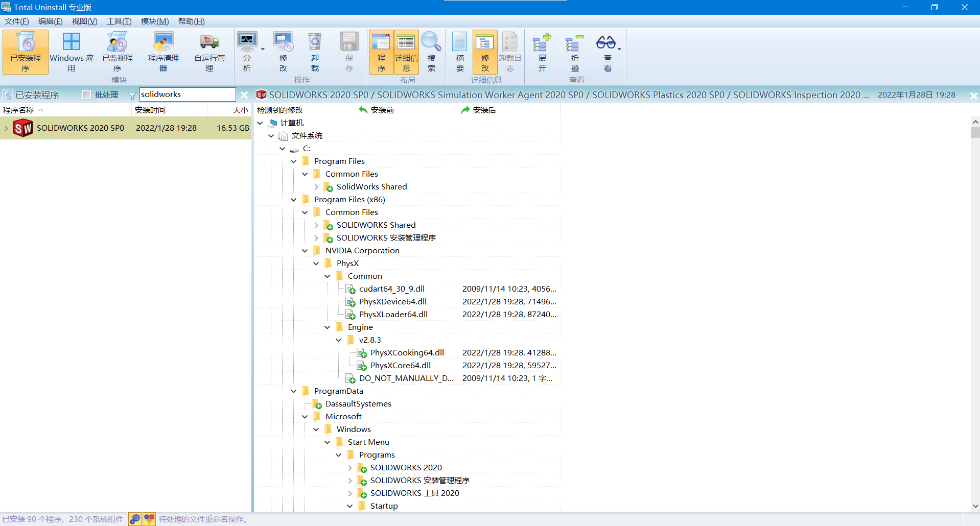The image size is (980, 526).
Task: Click the status bar gears icon
Action: pos(135,519)
